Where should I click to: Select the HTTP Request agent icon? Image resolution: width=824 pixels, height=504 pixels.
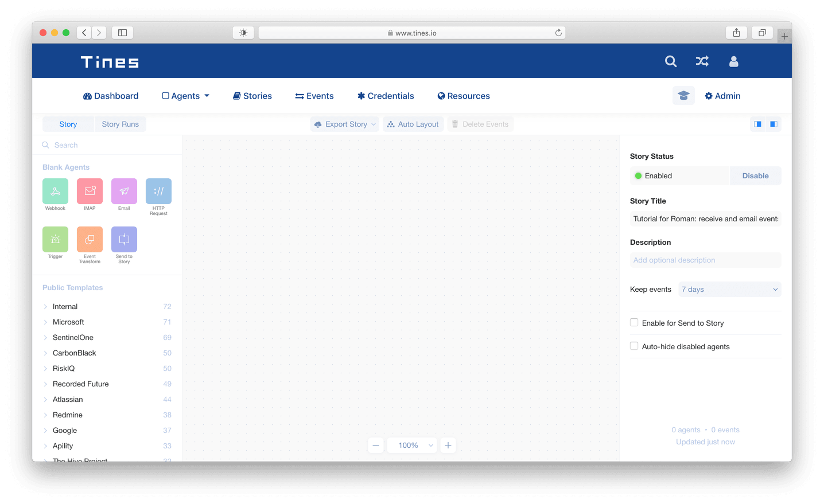tap(158, 192)
